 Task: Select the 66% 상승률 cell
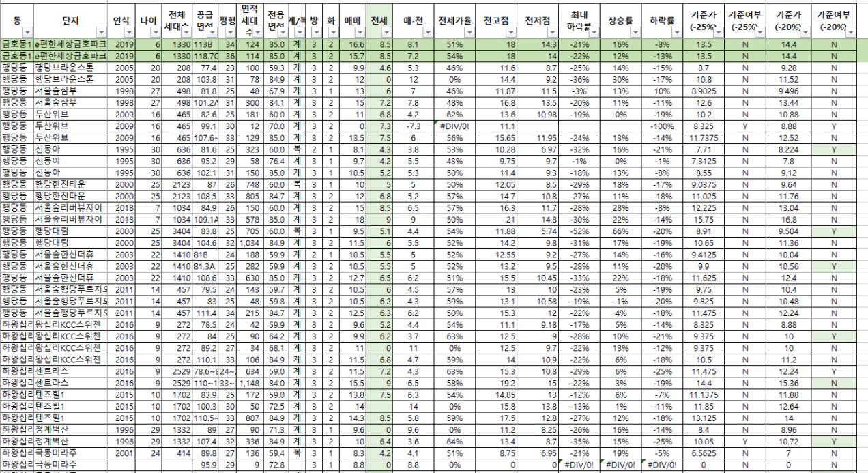coord(620,231)
